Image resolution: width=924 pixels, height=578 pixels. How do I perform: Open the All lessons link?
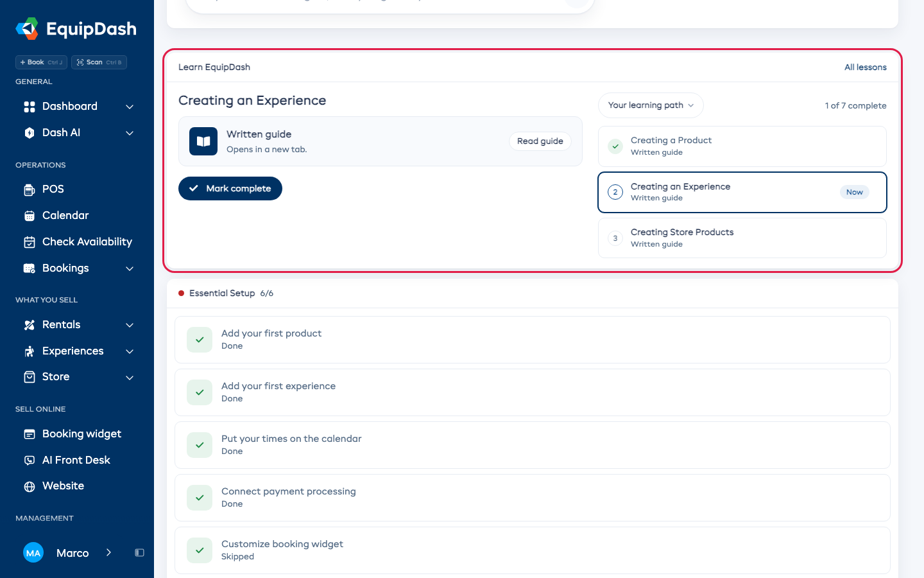point(866,67)
